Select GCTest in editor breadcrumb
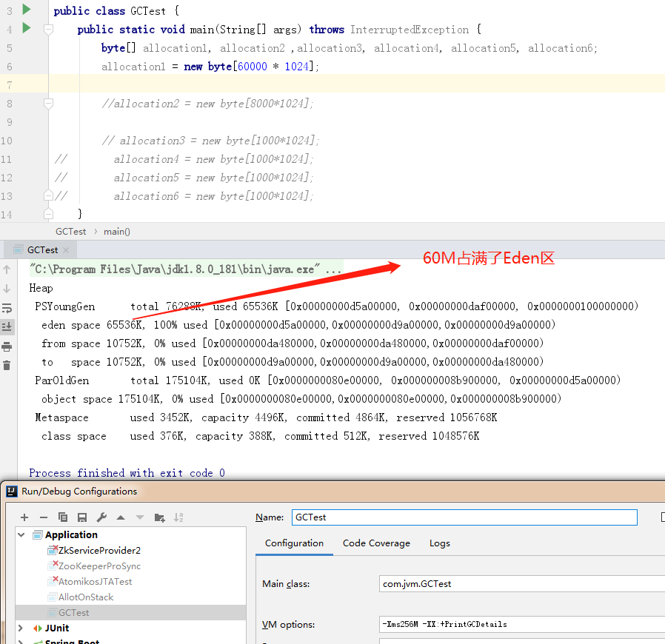This screenshot has height=644, width=665. coord(70,232)
